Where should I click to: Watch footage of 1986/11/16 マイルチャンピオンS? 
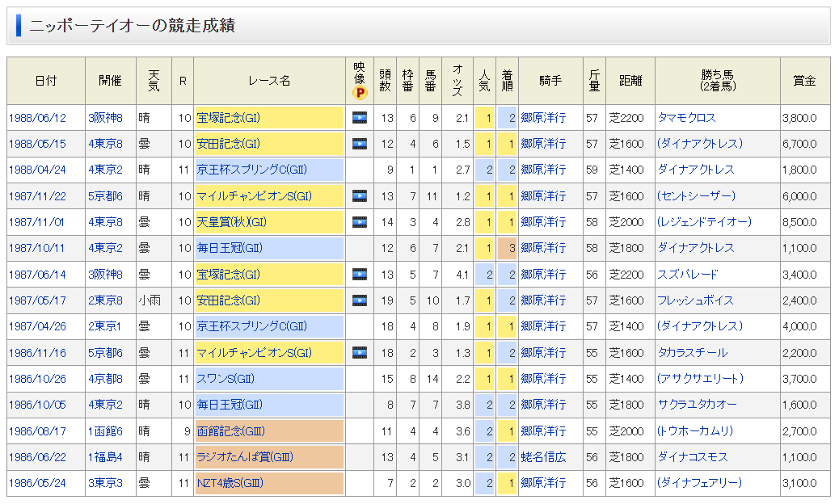coord(360,353)
